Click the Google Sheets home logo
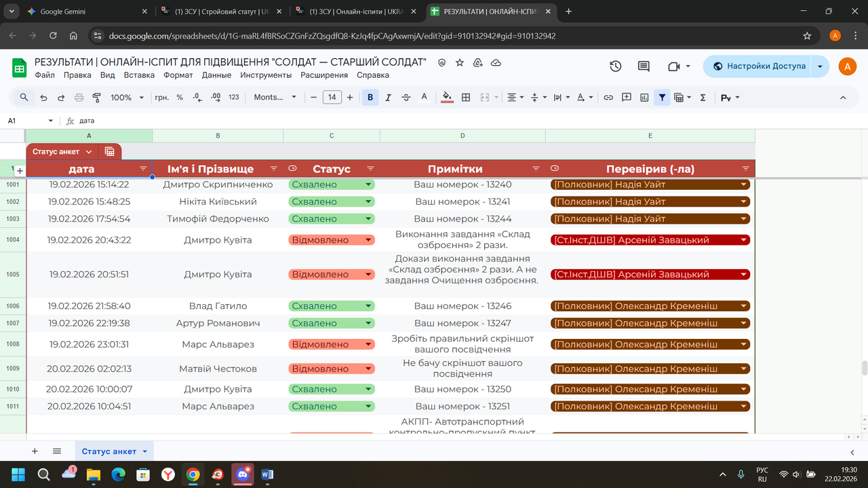This screenshot has height=488, width=868. point(19,67)
